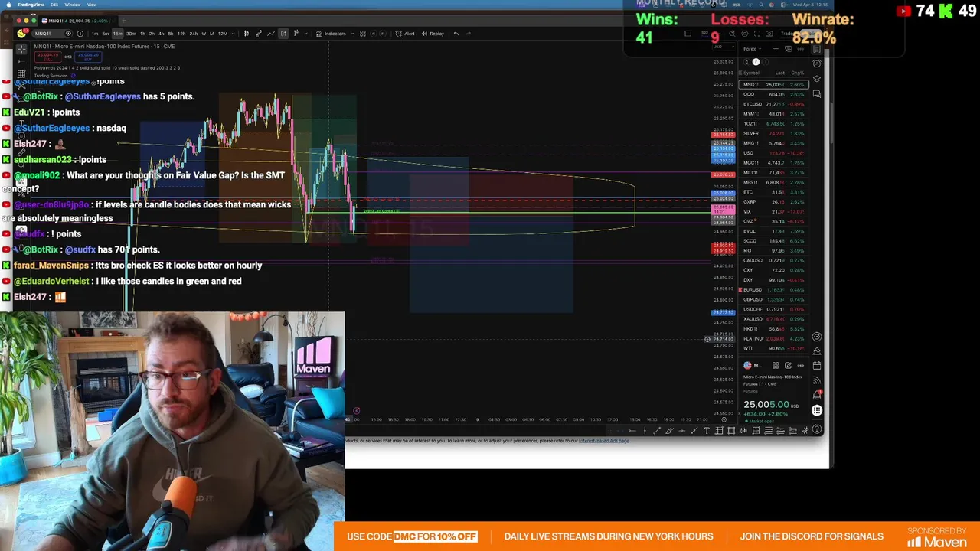Choose the bars chart style icon
980x551 pixels.
point(247,34)
